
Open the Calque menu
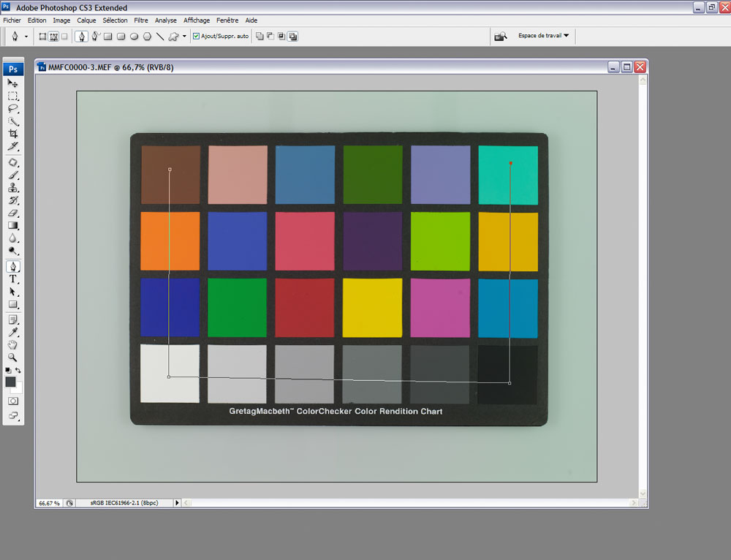pos(86,20)
